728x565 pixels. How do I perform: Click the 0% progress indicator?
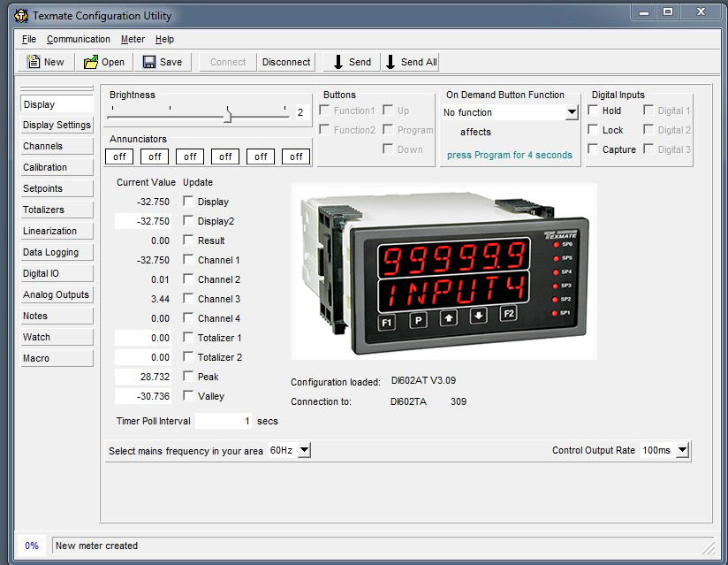coord(32,546)
